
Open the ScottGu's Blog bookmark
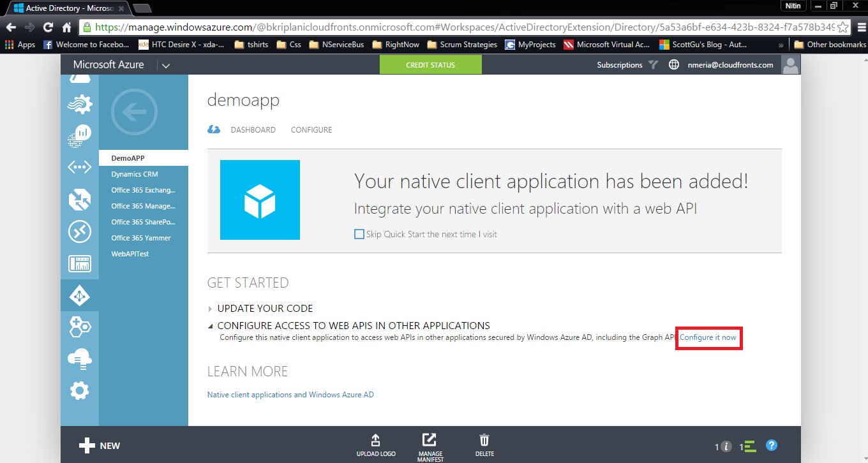coord(703,45)
